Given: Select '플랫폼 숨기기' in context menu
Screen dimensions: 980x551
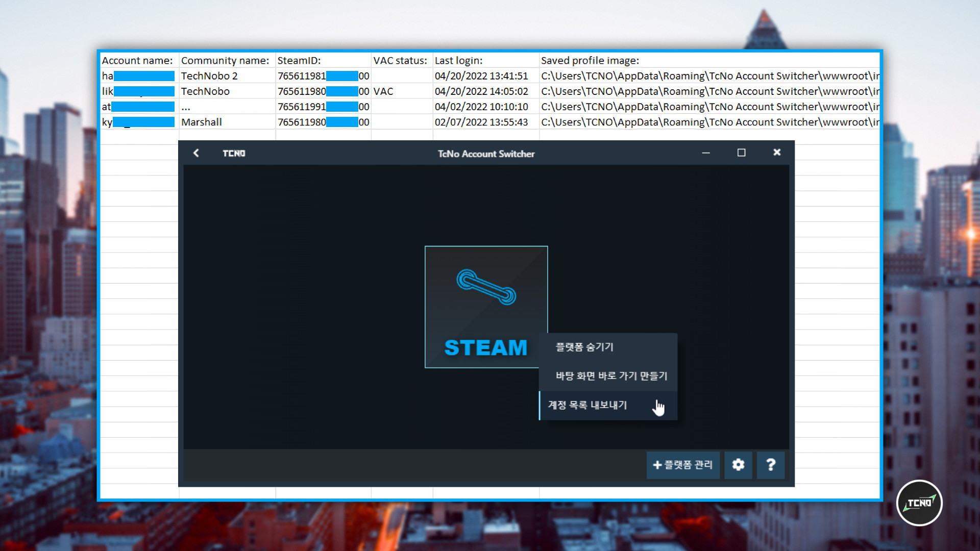Looking at the screenshot, I should click(x=584, y=347).
